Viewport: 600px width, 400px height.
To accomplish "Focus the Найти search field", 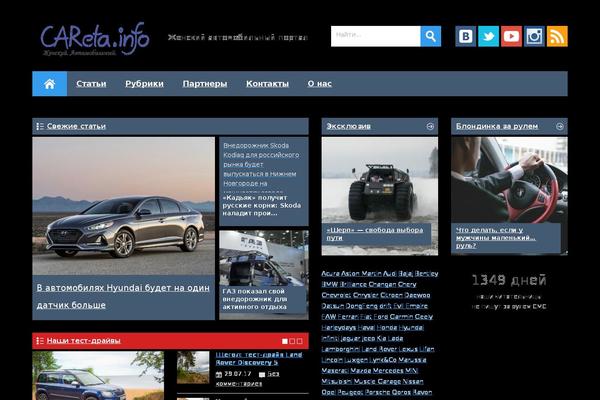I will pos(376,36).
